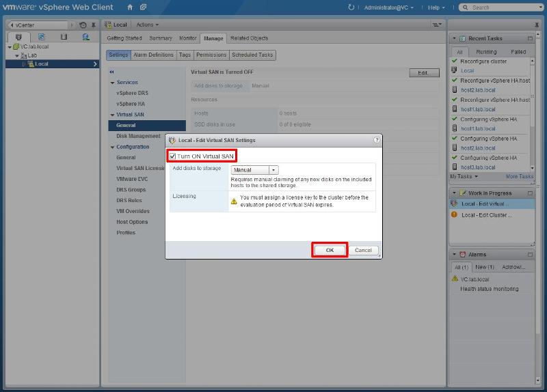Collapse the settings side list with double-arrow
The image size is (547, 392).
pos(111,72)
